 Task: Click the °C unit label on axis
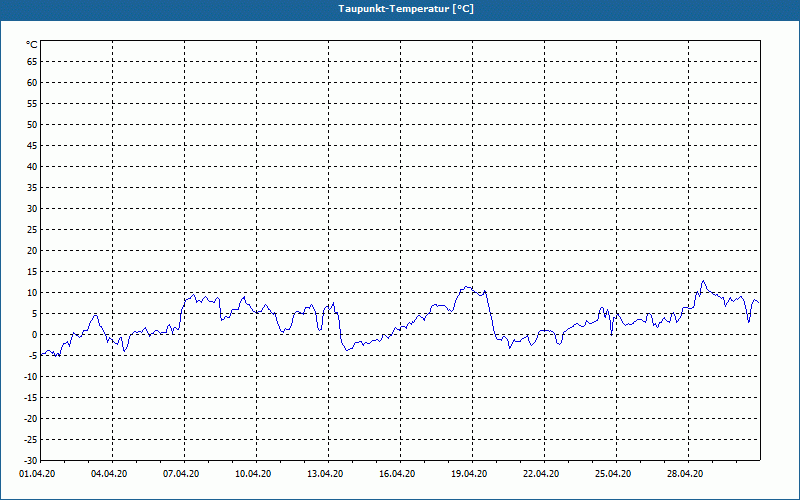point(32,45)
